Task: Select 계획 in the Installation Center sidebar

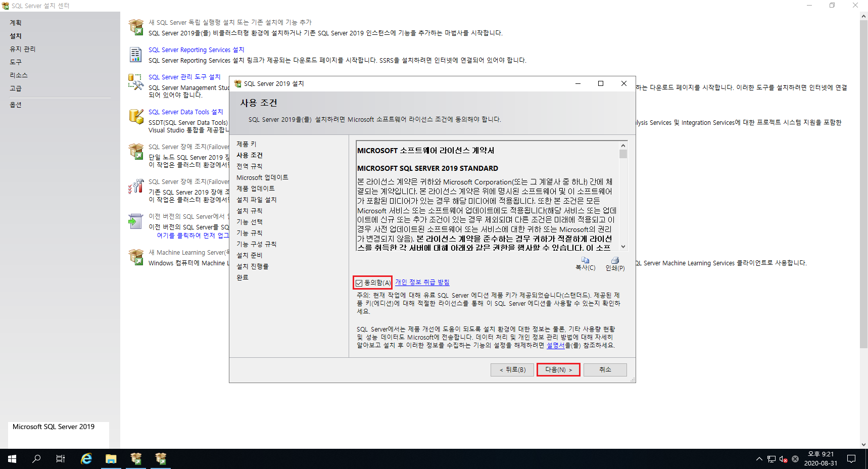Action: pos(16,23)
